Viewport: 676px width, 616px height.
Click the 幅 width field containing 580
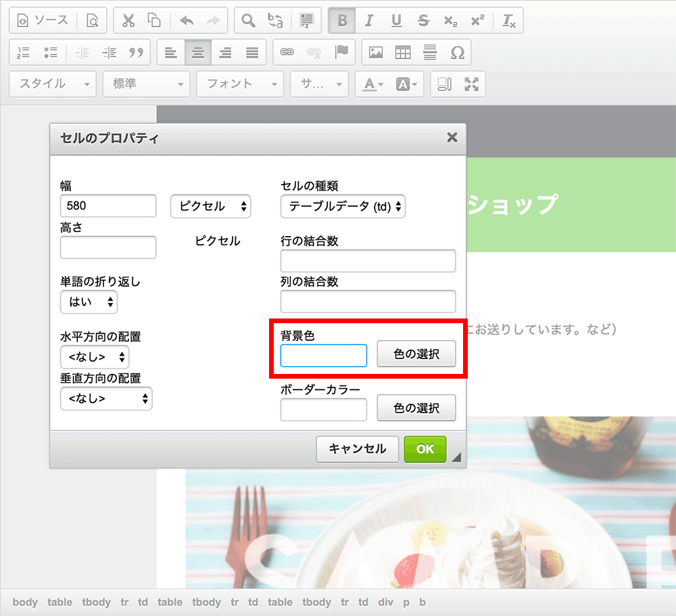click(108, 206)
